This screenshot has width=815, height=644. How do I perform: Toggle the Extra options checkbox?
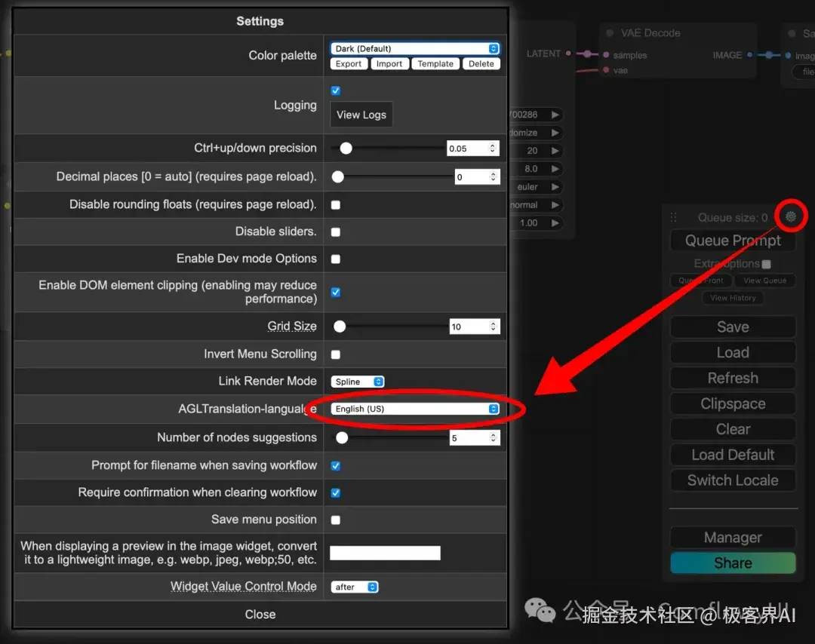point(766,264)
